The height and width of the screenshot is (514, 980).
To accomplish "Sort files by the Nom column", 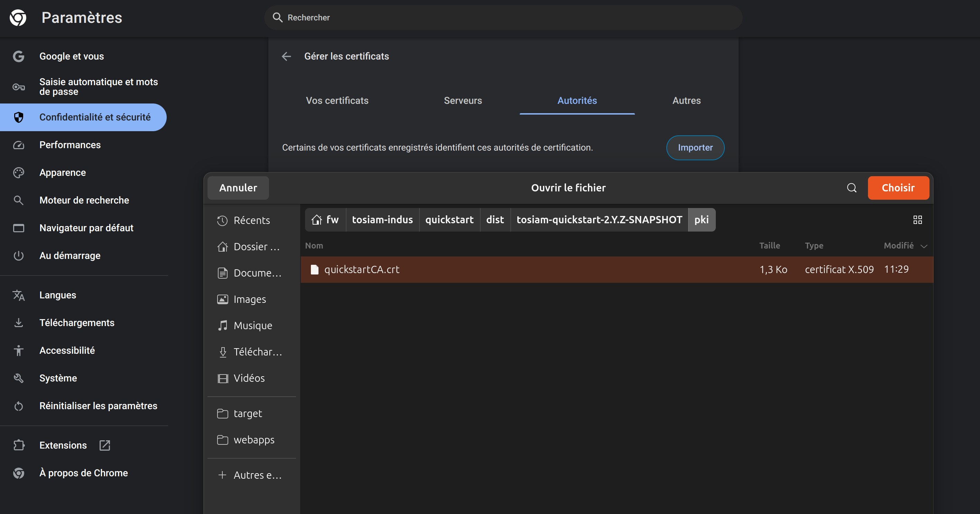I will [x=314, y=246].
